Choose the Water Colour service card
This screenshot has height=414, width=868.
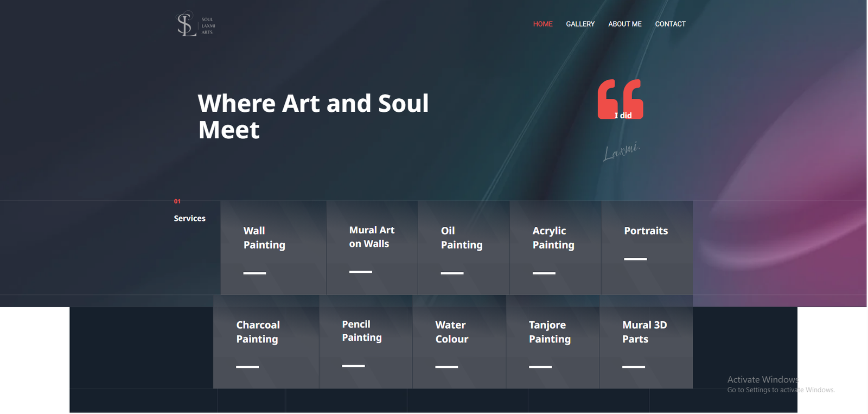tap(459, 342)
